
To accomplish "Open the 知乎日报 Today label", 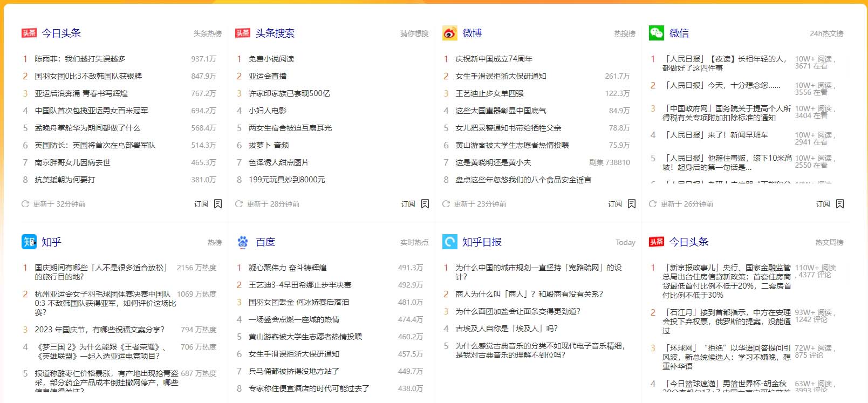I will [626, 242].
